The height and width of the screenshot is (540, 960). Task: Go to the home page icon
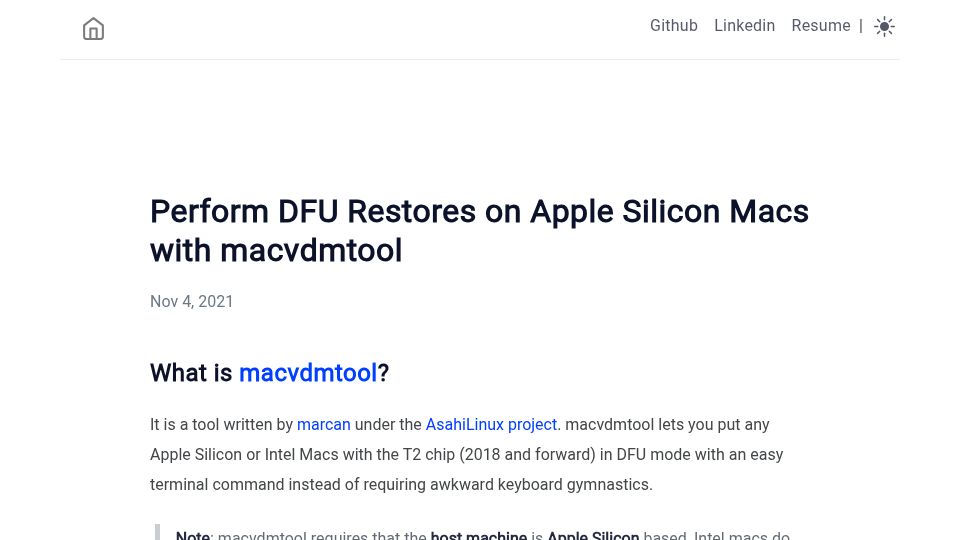point(93,29)
